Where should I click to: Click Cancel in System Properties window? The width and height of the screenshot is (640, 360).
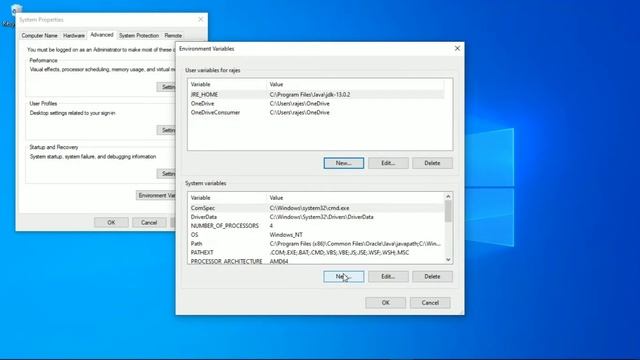tap(149, 222)
